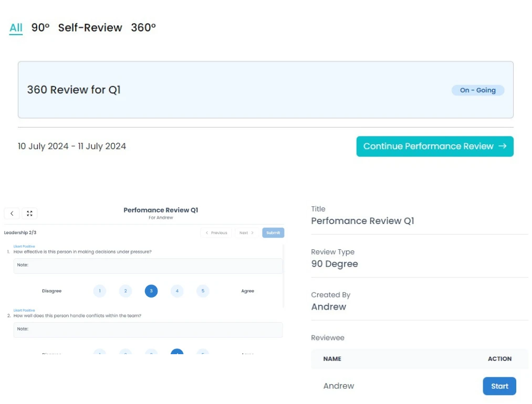Screen dimensions: 532x404
Task: Start the review for Andrew
Action: point(499,386)
